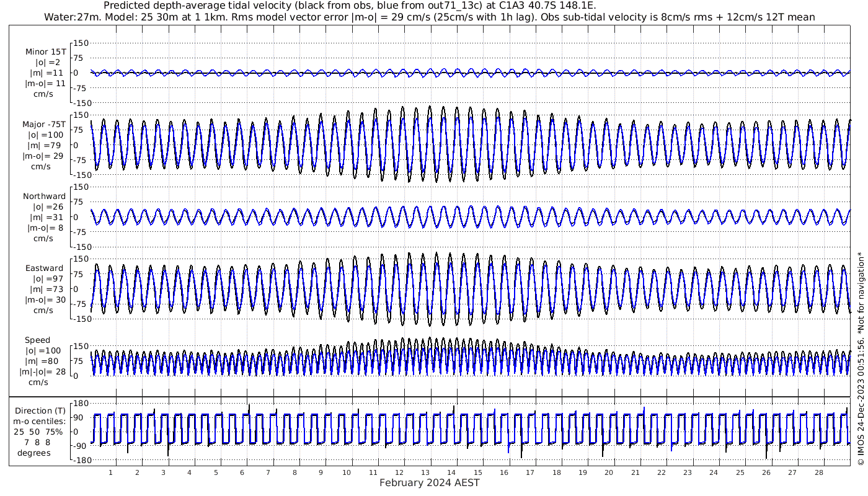Viewport: 868px width, 496px height.
Task: Select the 'Minor 15T' panel label
Action: 46,51
